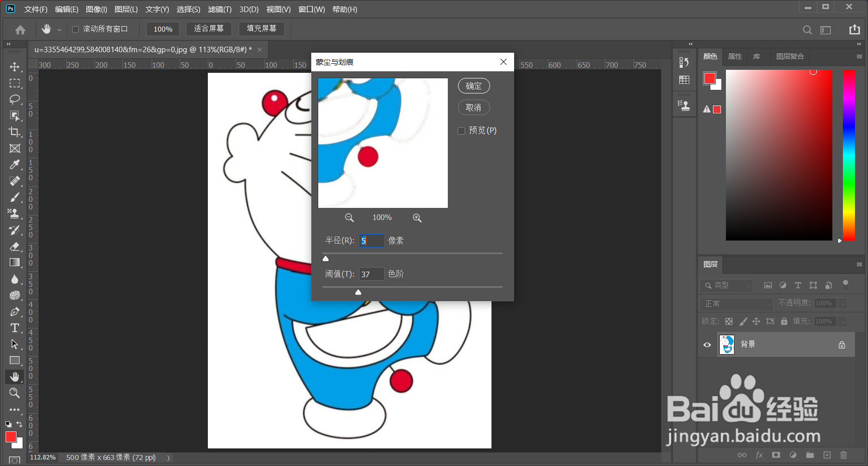
Task: Zoom out the filter preview
Action: tap(349, 217)
